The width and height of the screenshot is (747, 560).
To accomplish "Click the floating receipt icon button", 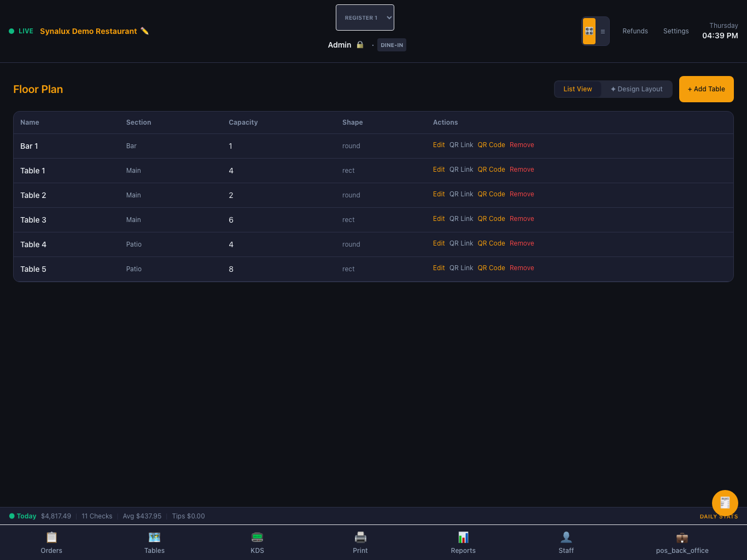I will pos(725,503).
